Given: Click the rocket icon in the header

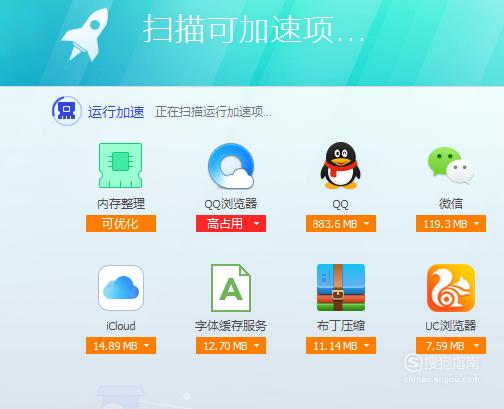Looking at the screenshot, I should pyautogui.click(x=85, y=34).
